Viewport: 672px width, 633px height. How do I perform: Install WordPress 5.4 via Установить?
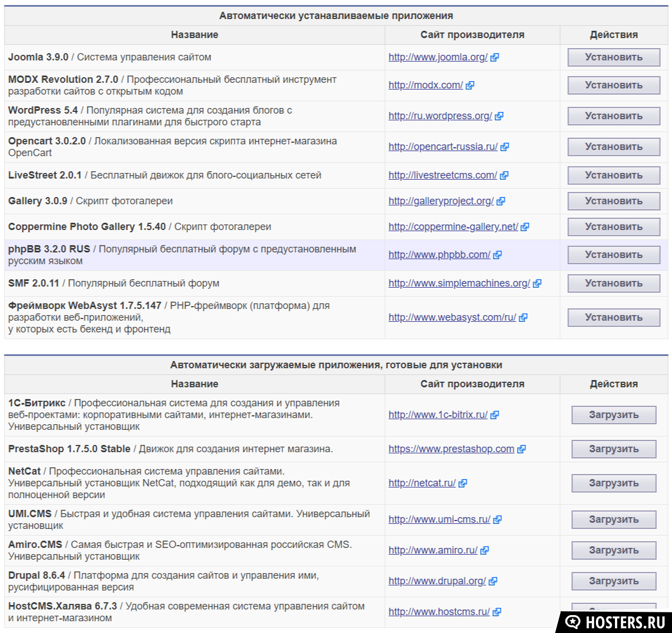614,116
